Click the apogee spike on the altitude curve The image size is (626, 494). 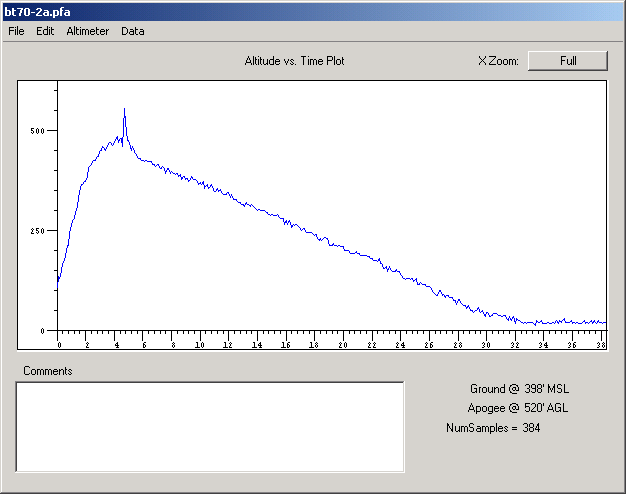point(124,111)
